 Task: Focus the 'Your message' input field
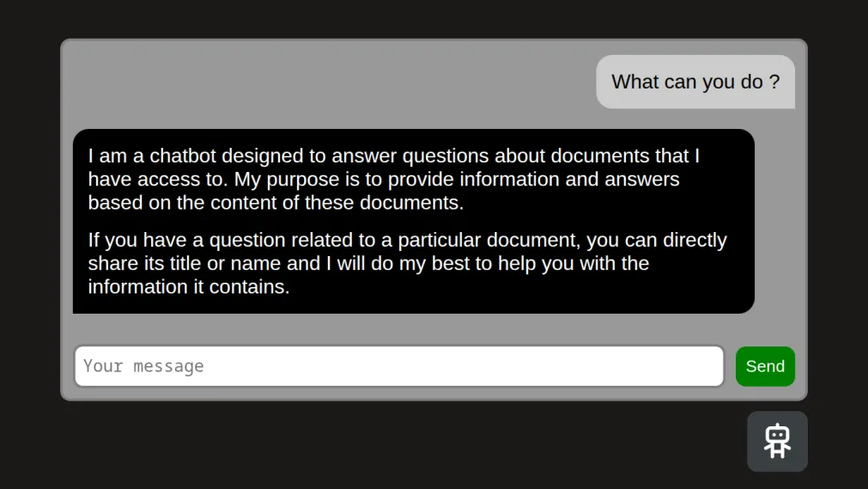pos(399,366)
